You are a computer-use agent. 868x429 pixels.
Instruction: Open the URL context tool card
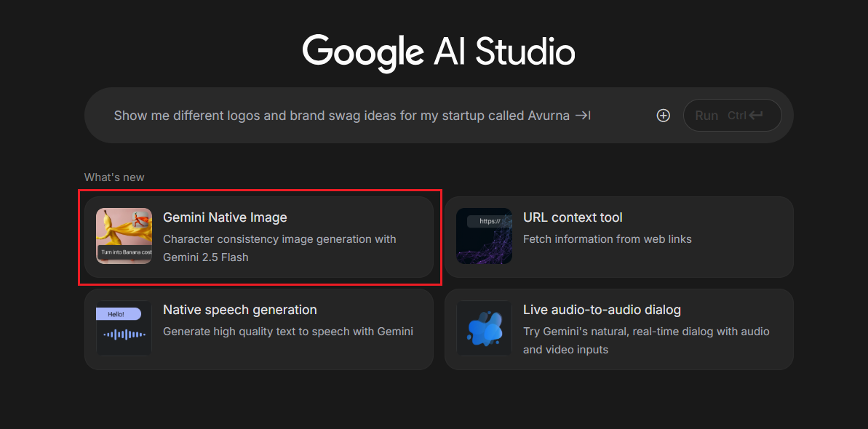tap(619, 237)
